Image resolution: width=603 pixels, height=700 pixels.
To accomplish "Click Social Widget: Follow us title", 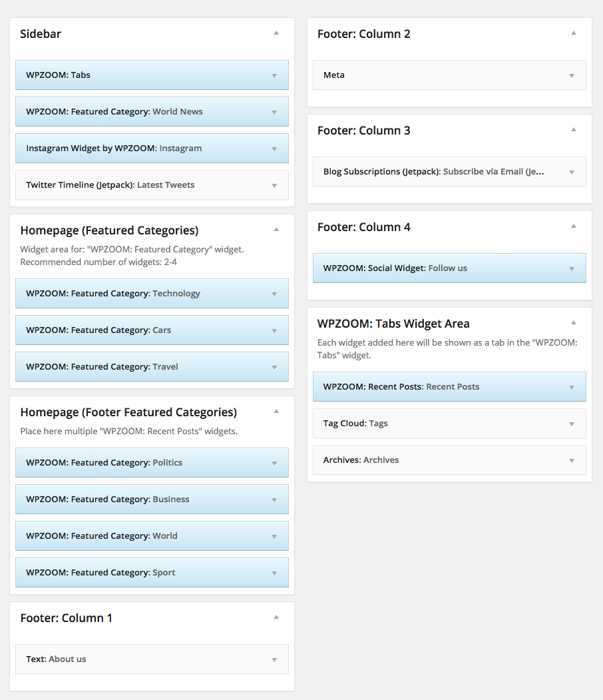I will pyautogui.click(x=395, y=268).
